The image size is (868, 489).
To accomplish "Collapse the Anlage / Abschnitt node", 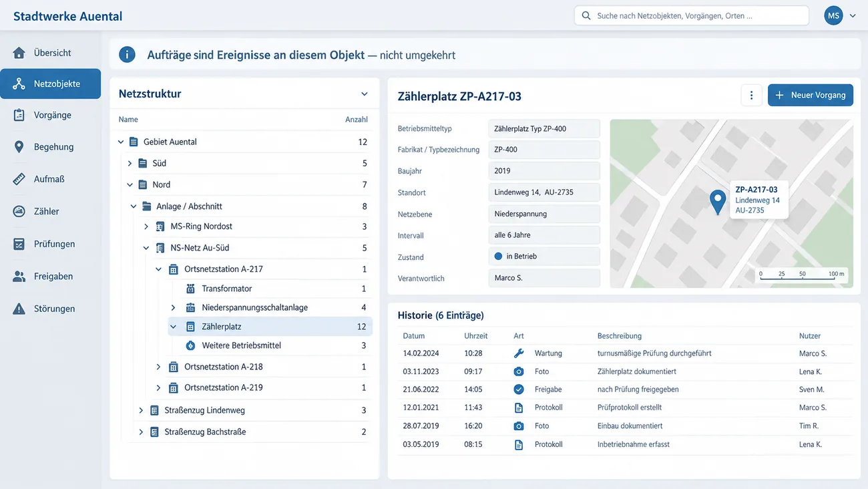I will [134, 207].
